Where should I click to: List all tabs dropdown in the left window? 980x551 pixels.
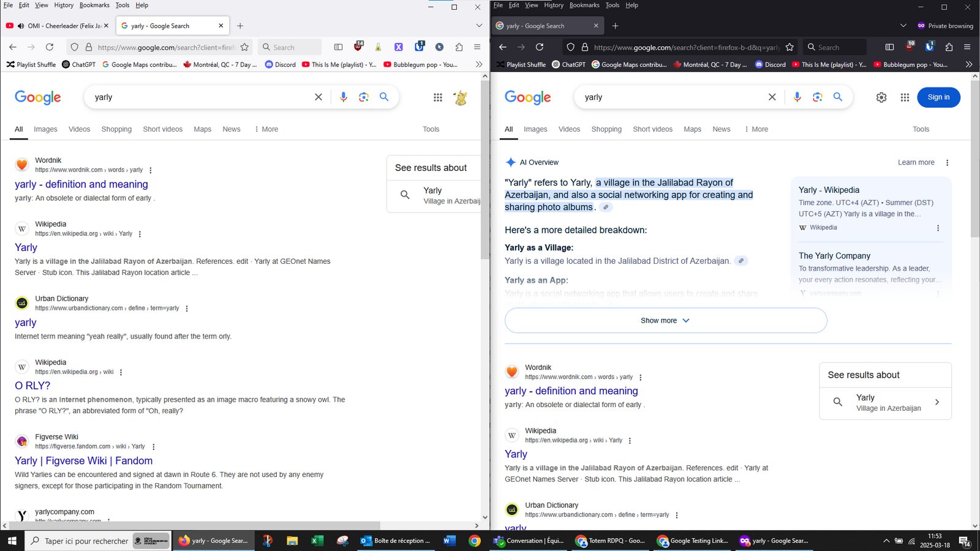click(x=479, y=26)
